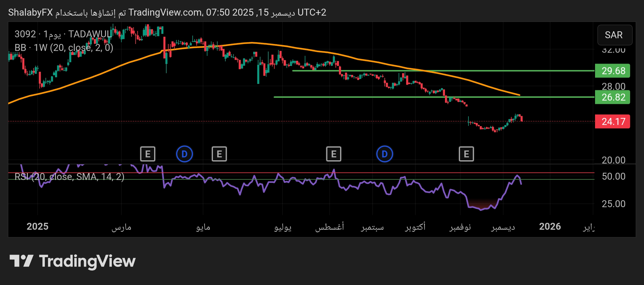644x285 pixels.
Task: Open the earnings E marker near May
Action: point(219,154)
